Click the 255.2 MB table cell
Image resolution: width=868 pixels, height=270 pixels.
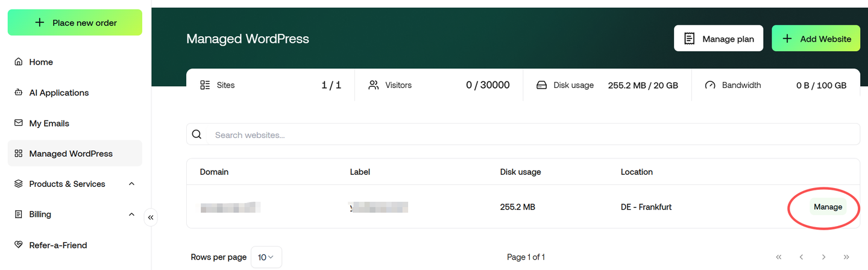518,207
